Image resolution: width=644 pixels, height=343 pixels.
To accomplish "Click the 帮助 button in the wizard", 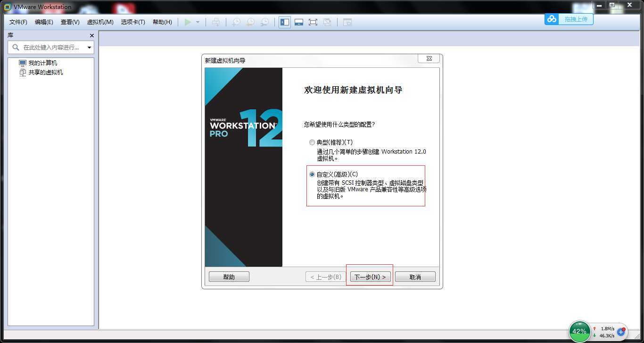I will pos(229,277).
